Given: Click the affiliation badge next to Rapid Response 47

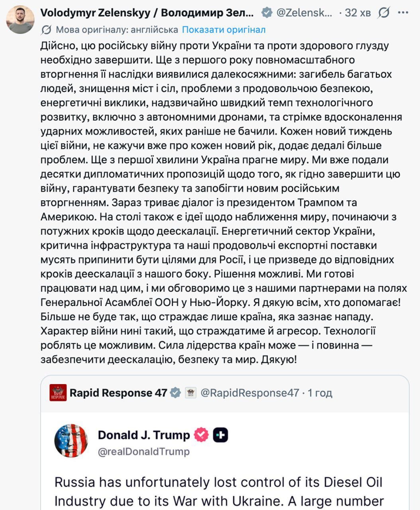Looking at the screenshot, I should 191,393.
